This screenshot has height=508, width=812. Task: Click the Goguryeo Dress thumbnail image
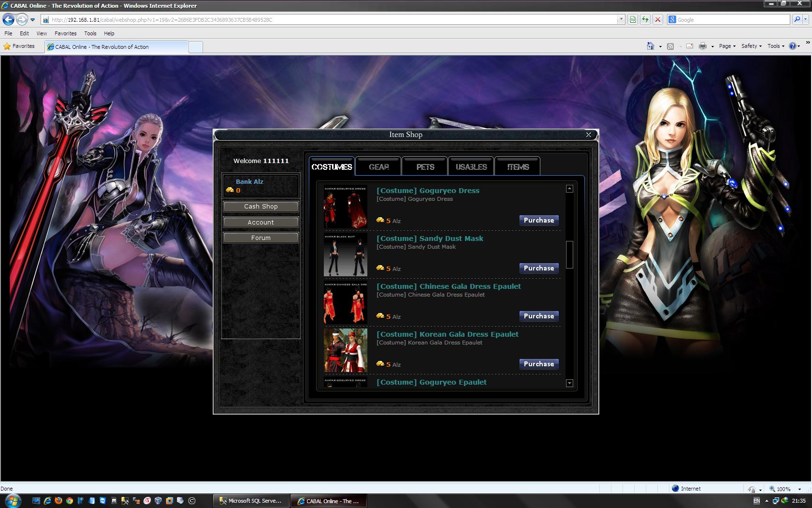click(x=345, y=207)
